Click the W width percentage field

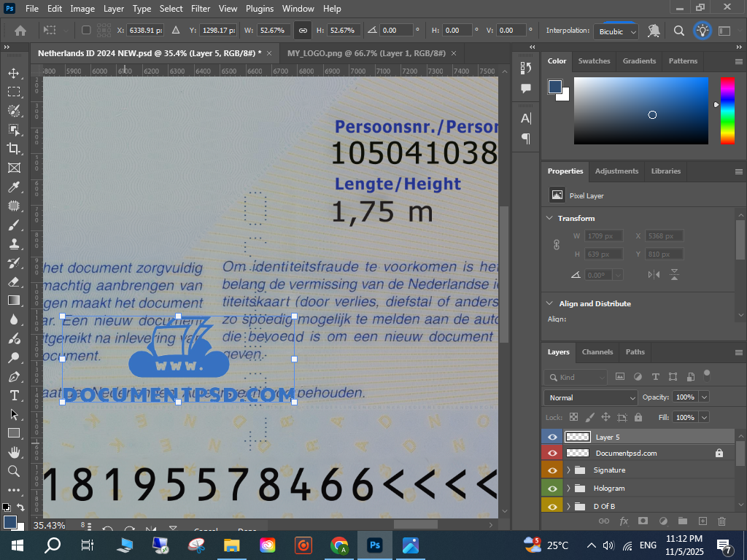pos(273,31)
